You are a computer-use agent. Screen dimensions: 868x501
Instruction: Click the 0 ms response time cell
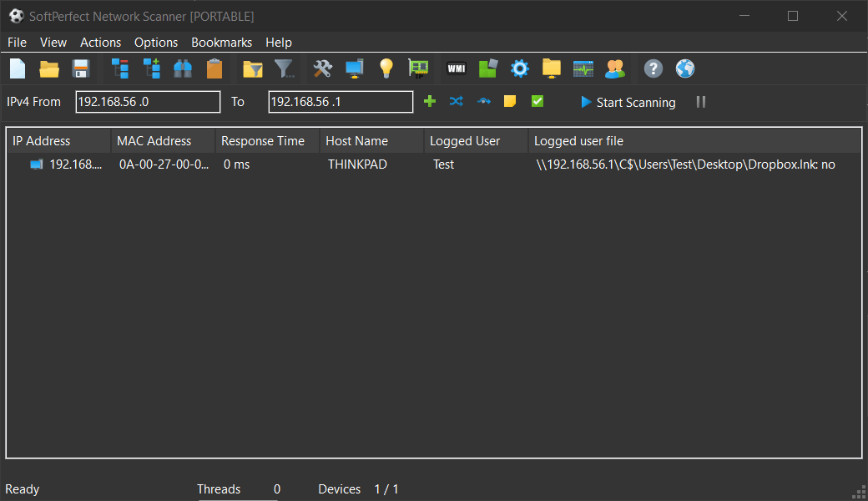tap(236, 164)
